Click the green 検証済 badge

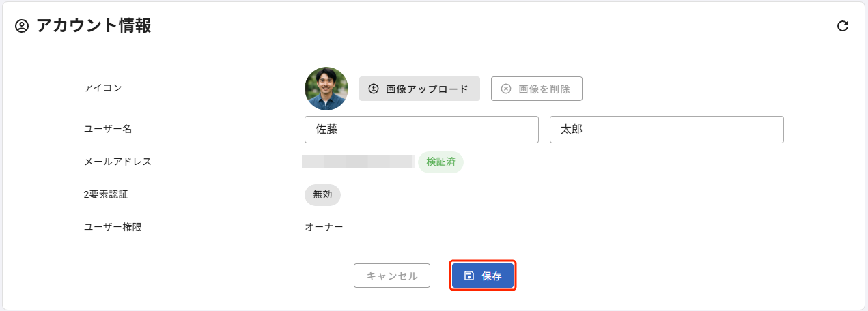[x=440, y=162]
